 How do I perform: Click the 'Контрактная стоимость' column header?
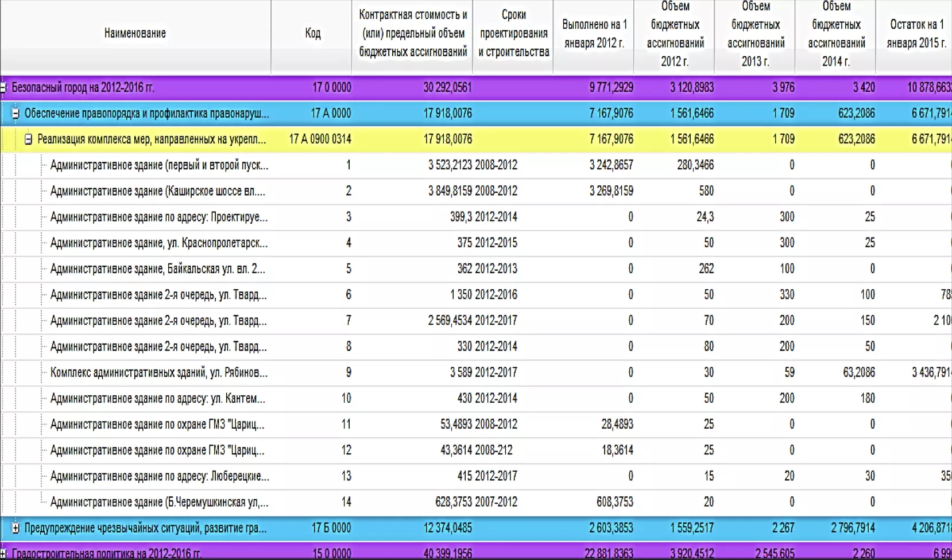click(x=412, y=33)
